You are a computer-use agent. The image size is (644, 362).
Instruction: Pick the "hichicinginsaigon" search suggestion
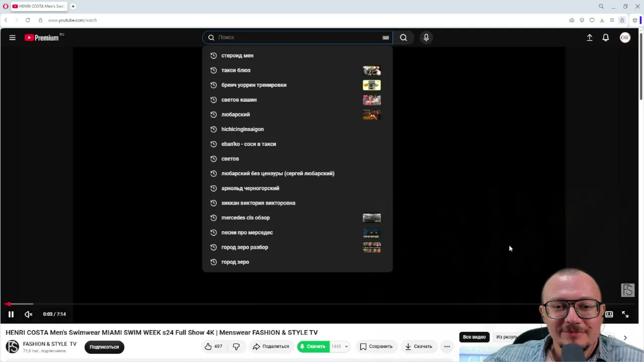click(x=297, y=129)
